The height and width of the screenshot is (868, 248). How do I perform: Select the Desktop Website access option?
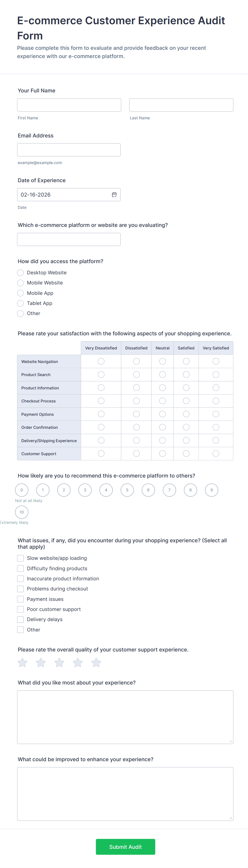click(x=21, y=272)
